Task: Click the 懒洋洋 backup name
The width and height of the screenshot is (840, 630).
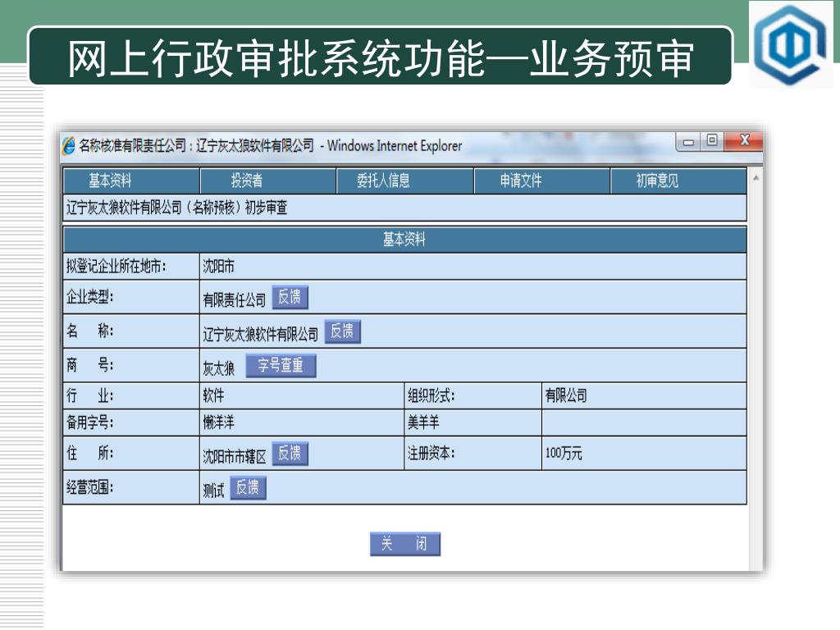Action: [x=218, y=422]
